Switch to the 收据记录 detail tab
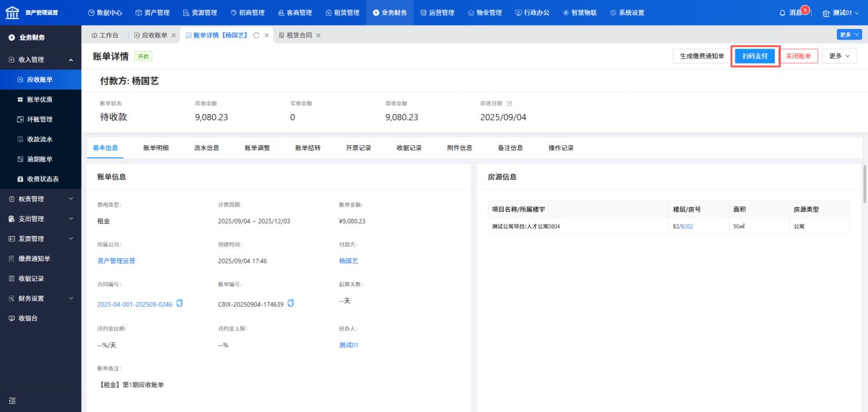This screenshot has height=412, width=868. click(x=409, y=148)
